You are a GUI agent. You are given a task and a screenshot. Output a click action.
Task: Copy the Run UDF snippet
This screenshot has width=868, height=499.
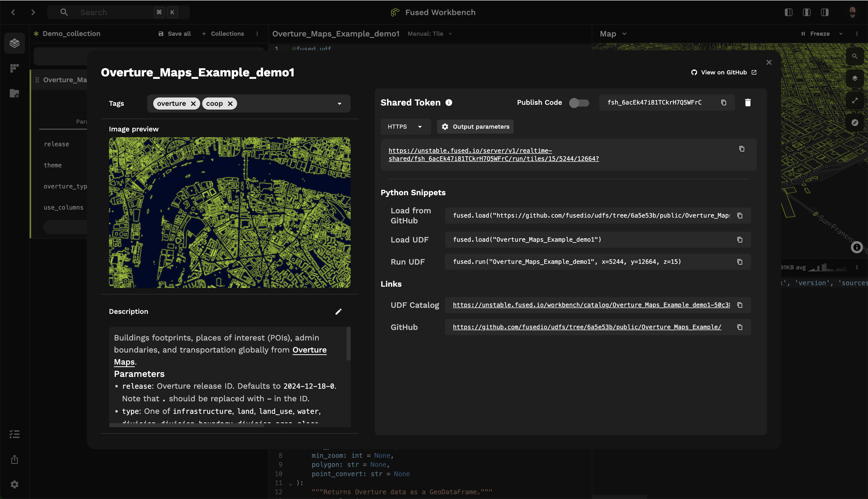pos(740,262)
